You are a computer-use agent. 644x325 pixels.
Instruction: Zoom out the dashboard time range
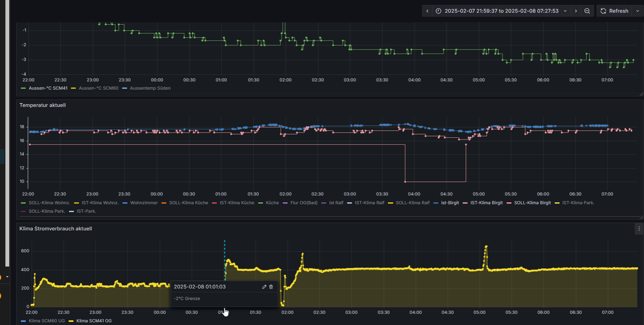(587, 11)
